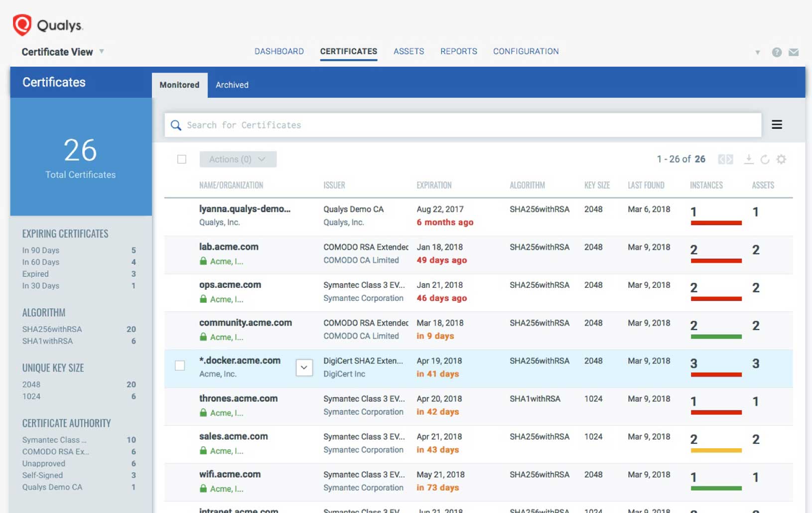Refresh the certificates list
This screenshot has width=812, height=513.
pos(765,159)
